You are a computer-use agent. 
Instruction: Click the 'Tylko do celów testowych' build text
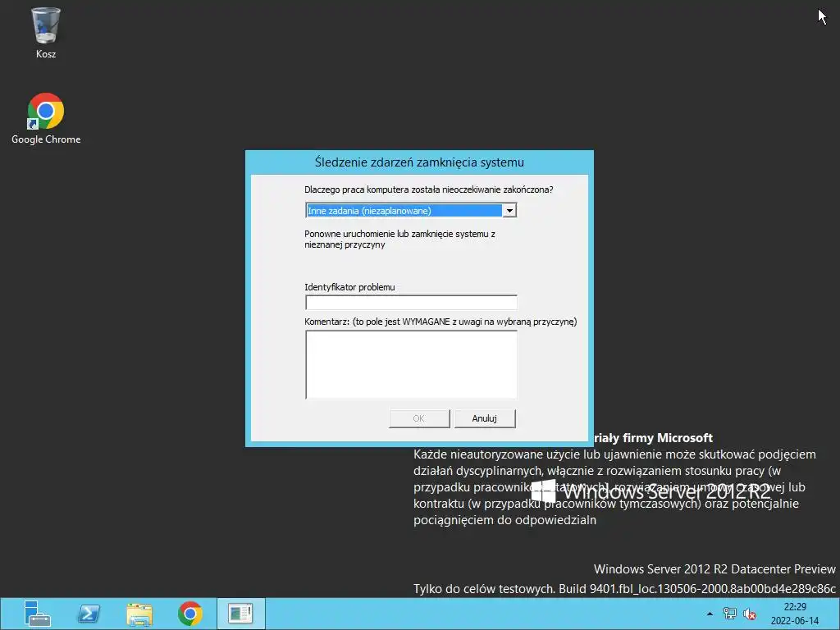pyautogui.click(x=624, y=589)
